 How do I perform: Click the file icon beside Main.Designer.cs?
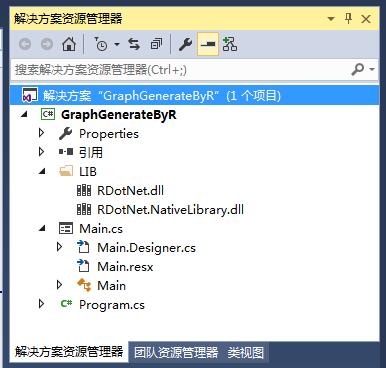pos(83,247)
